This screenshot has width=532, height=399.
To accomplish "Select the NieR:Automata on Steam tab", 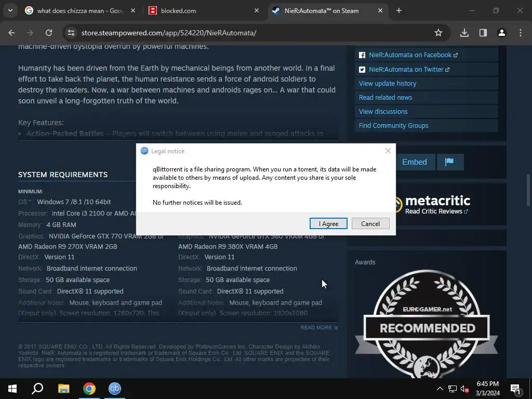I will point(328,11).
